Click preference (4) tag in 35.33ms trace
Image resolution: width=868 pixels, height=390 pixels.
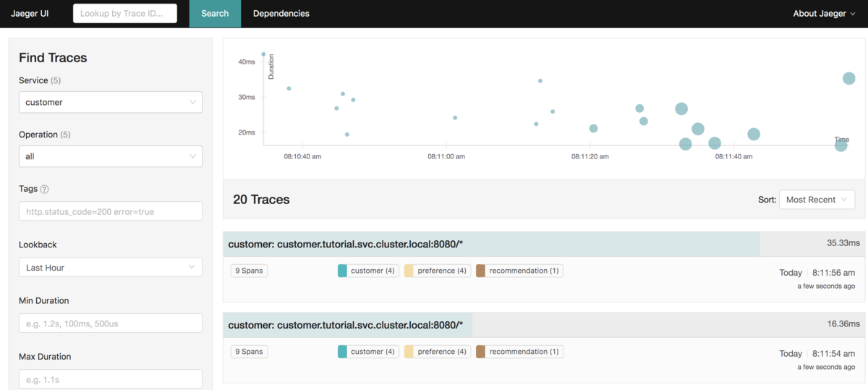tap(438, 271)
